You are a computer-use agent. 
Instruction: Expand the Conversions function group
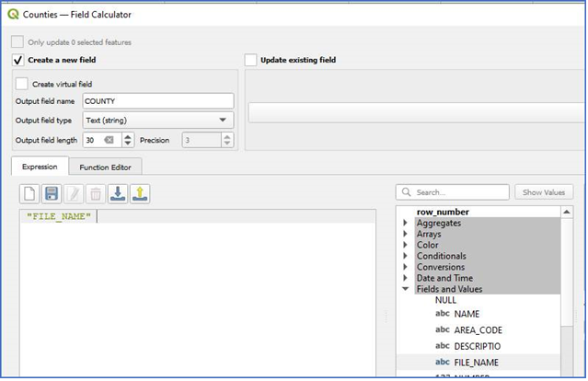click(406, 267)
